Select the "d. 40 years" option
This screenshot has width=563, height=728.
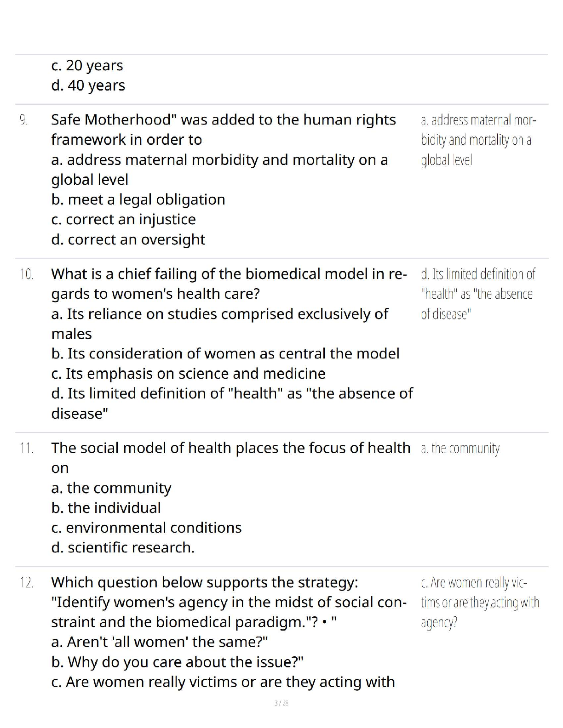coord(88,85)
